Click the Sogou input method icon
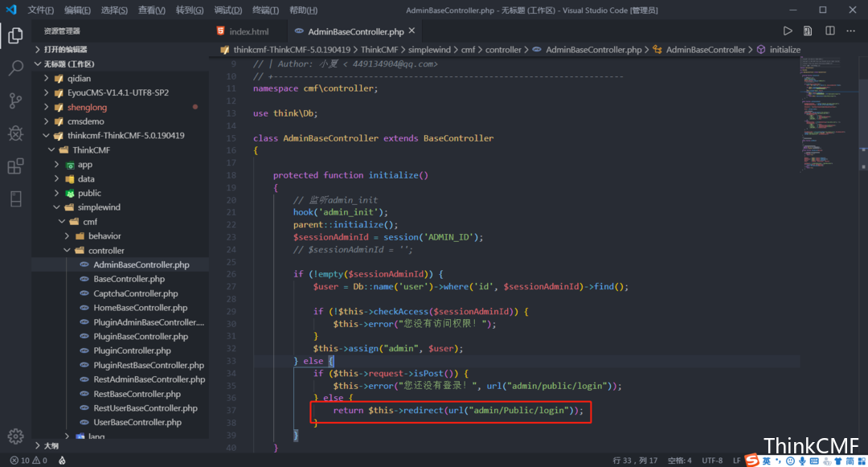 coord(751,461)
